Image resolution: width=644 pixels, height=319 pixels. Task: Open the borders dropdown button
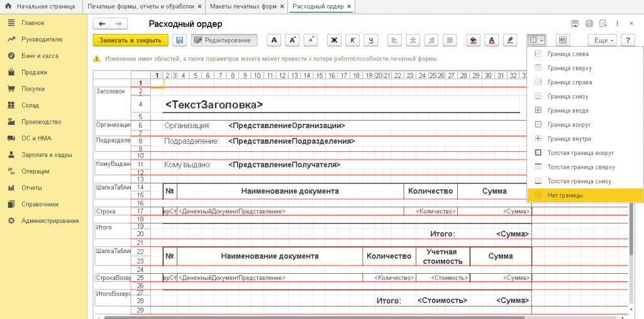tap(536, 40)
